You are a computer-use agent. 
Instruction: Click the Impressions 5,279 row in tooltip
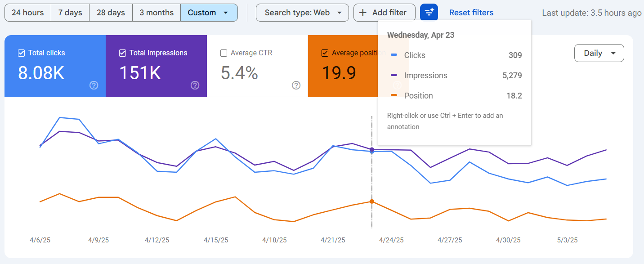click(x=455, y=76)
